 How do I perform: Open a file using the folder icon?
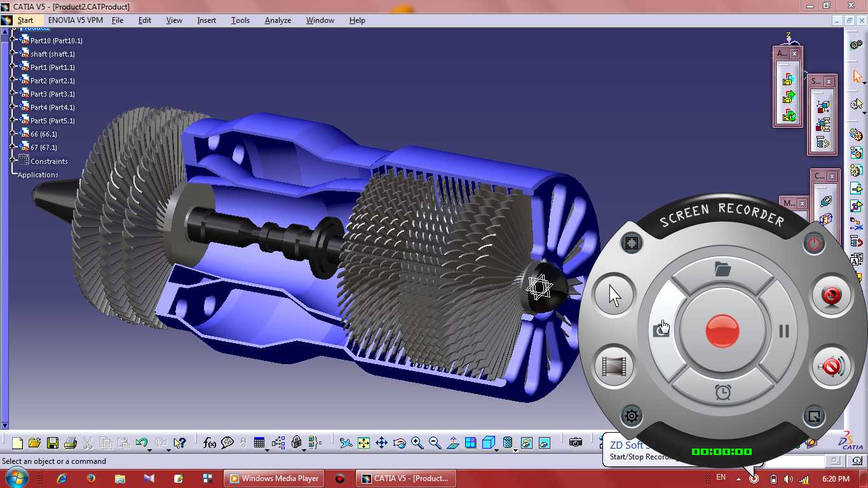click(34, 443)
